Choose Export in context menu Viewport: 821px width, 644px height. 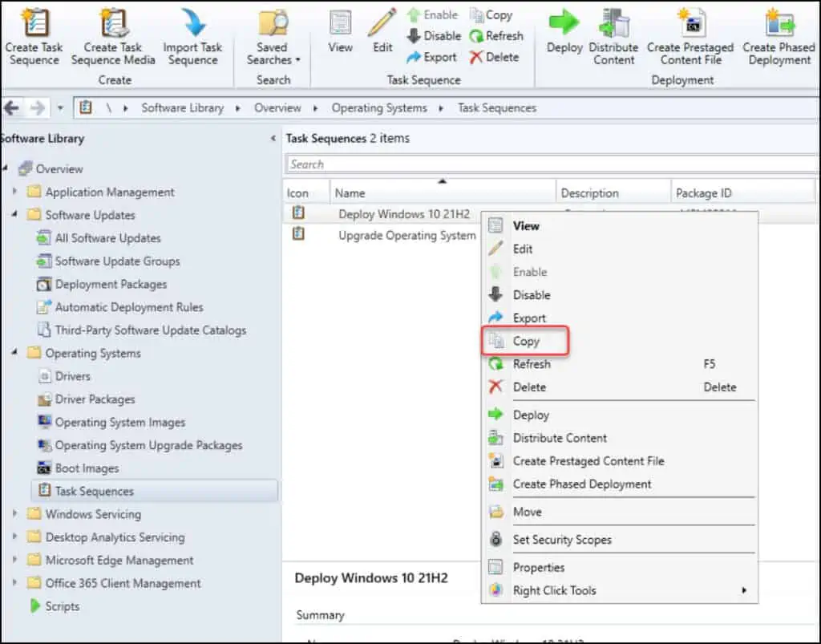620,318
